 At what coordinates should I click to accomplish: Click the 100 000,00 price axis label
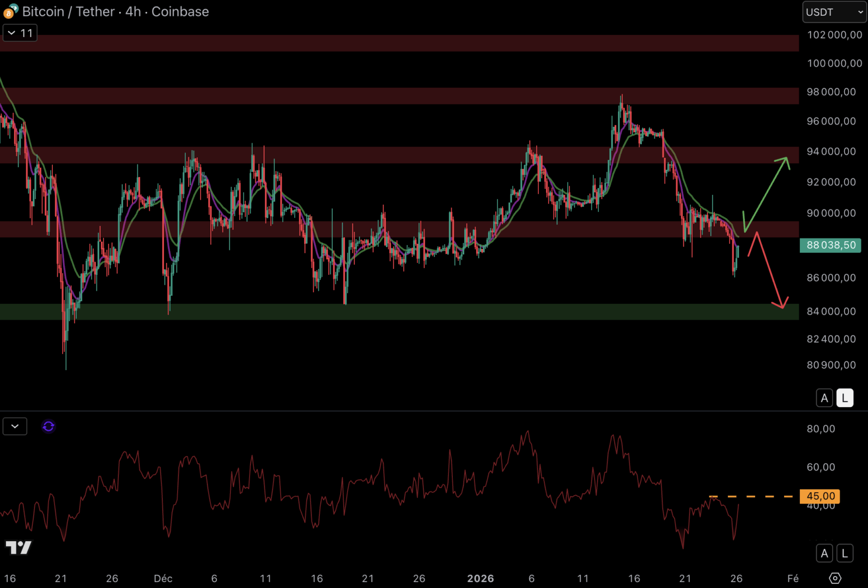(x=834, y=63)
